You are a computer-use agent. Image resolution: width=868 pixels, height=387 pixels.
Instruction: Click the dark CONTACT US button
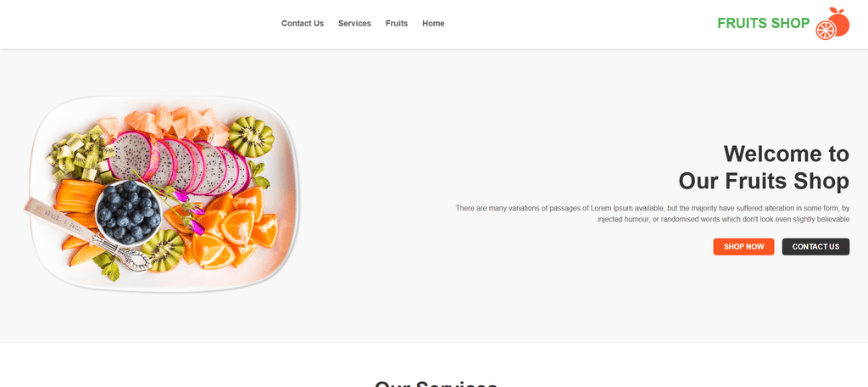[815, 247]
